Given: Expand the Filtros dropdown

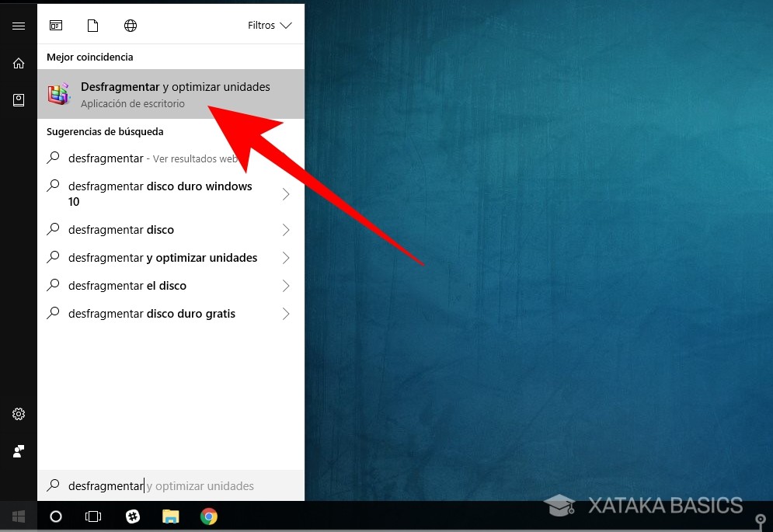Looking at the screenshot, I should coord(270,26).
